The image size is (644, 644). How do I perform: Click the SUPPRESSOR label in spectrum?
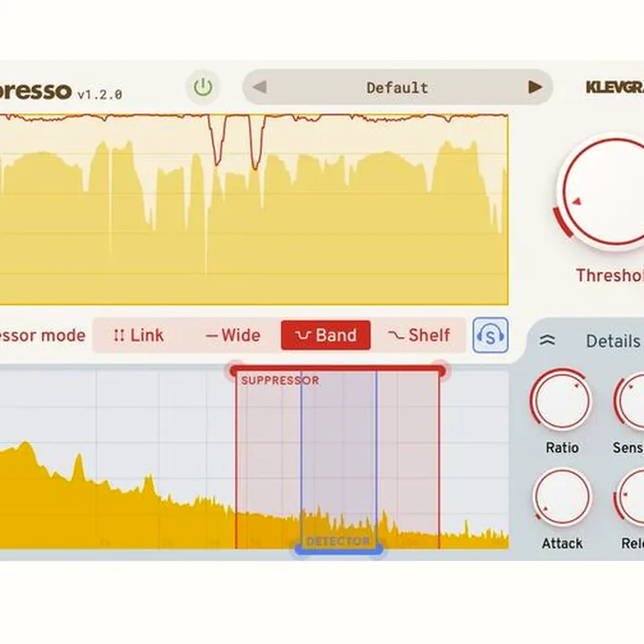[x=280, y=380]
